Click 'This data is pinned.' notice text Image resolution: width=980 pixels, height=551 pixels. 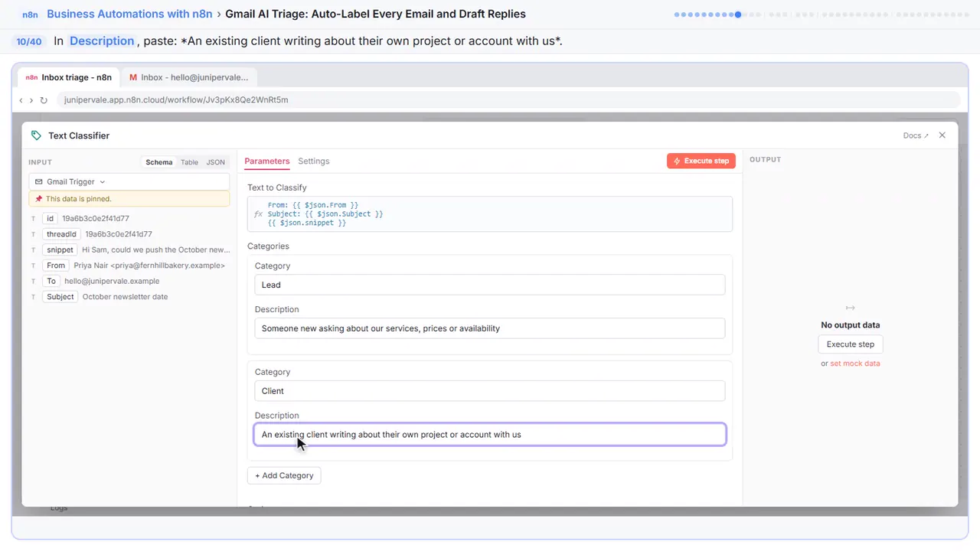[x=79, y=199]
